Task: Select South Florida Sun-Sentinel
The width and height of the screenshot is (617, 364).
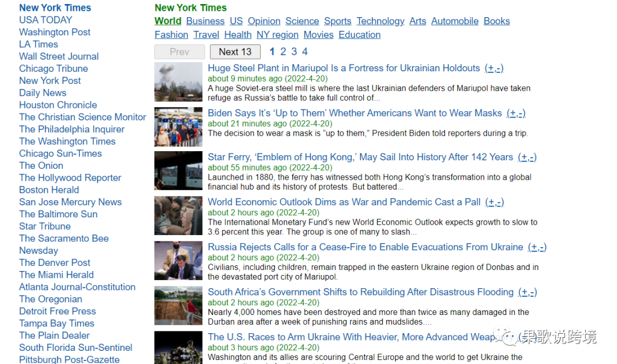Action: pyautogui.click(x=75, y=349)
